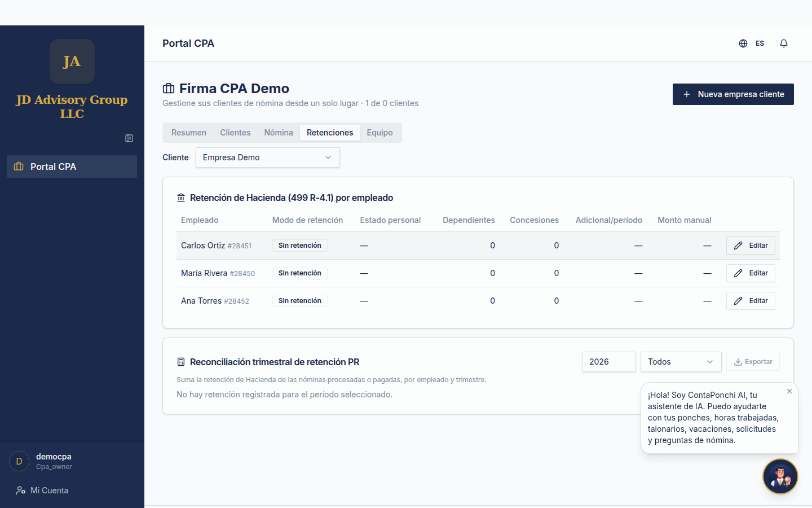Open the Cliente Empresa Demo dropdown
Viewport: 812px width, 508px height.
[x=268, y=157]
